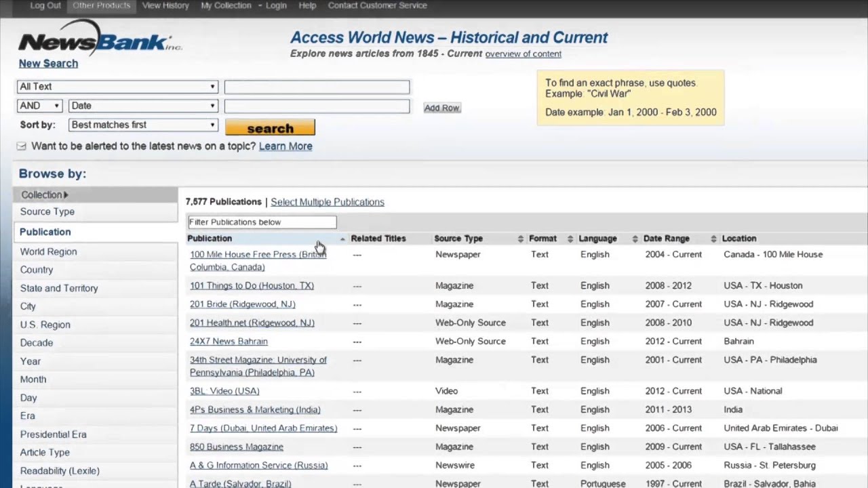Open the Date field dropdown

[x=144, y=106]
